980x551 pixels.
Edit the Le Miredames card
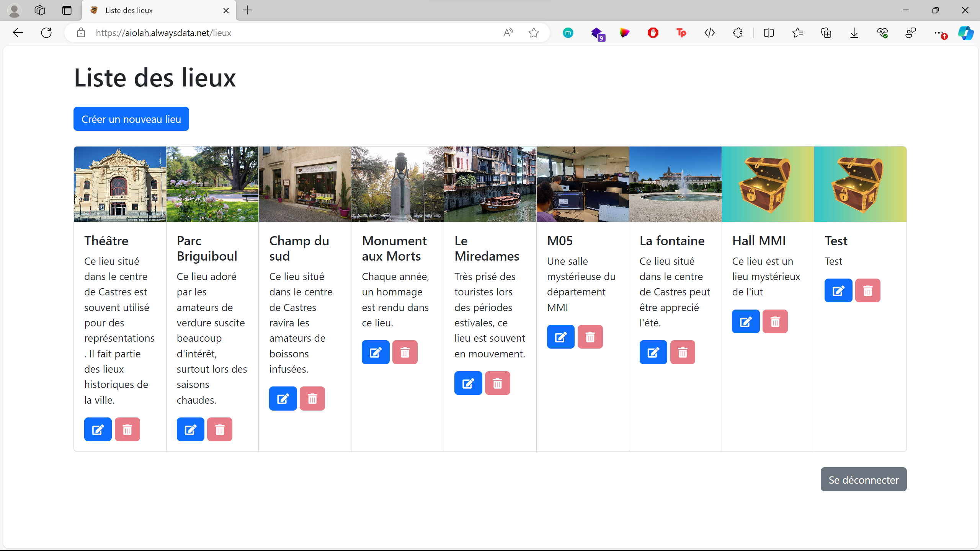pos(468,383)
